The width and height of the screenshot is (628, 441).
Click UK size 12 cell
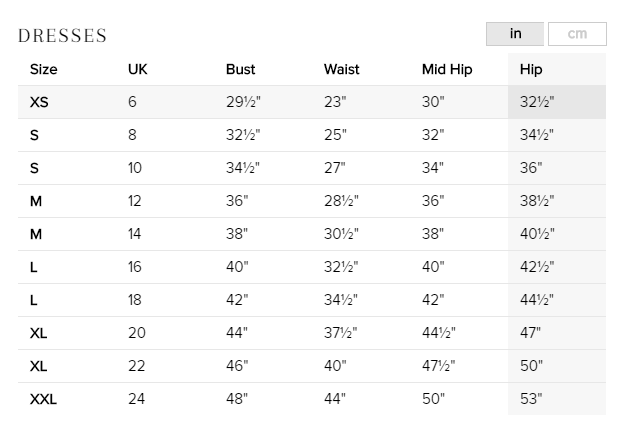pos(136,201)
